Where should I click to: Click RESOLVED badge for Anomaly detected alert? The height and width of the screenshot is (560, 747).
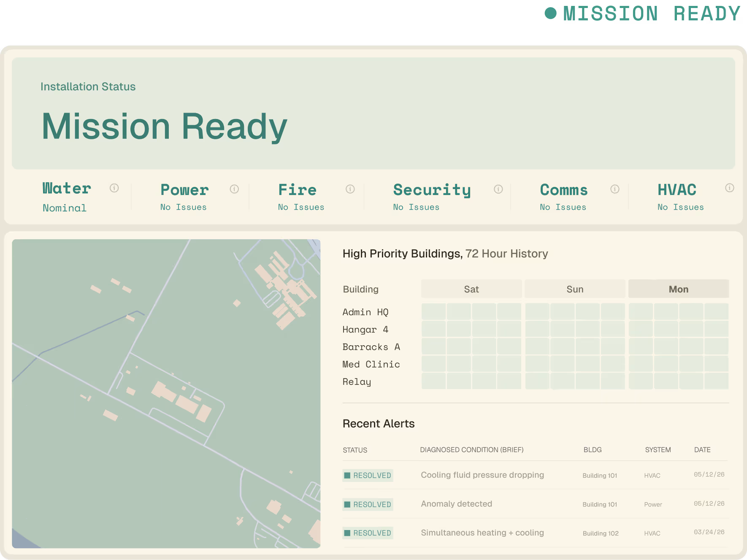point(368,504)
